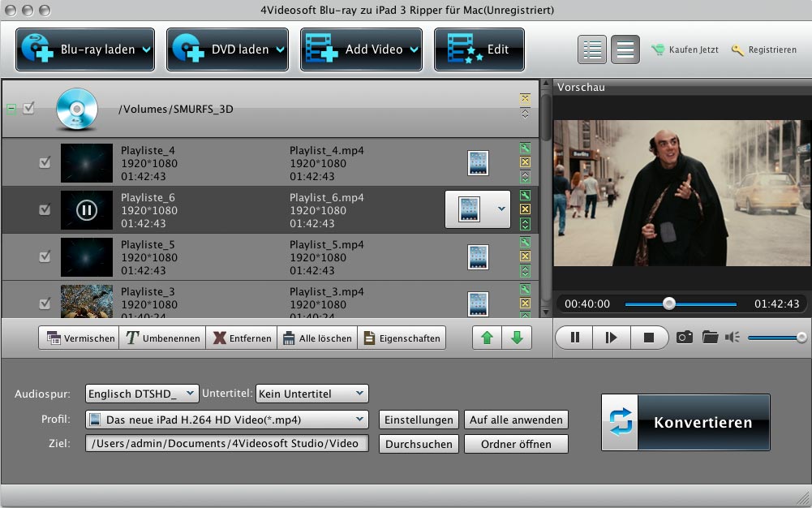The width and height of the screenshot is (812, 508).
Task: Toggle the Playliste_5 checkbox
Action: [x=45, y=256]
